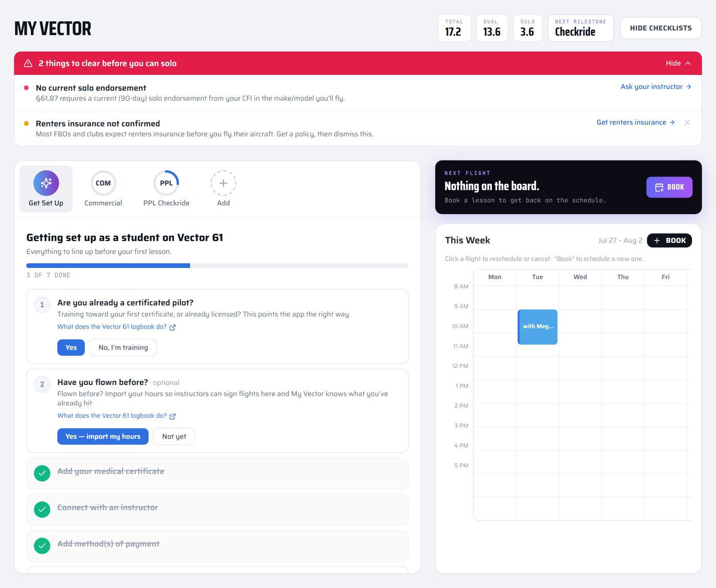Click the Thu column header
The height and width of the screenshot is (588, 716).
(x=623, y=277)
